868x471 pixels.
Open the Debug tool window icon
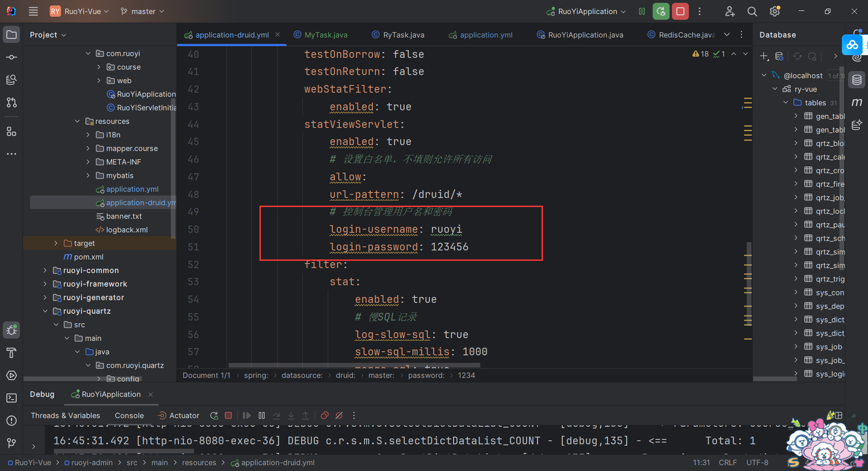[12, 330]
